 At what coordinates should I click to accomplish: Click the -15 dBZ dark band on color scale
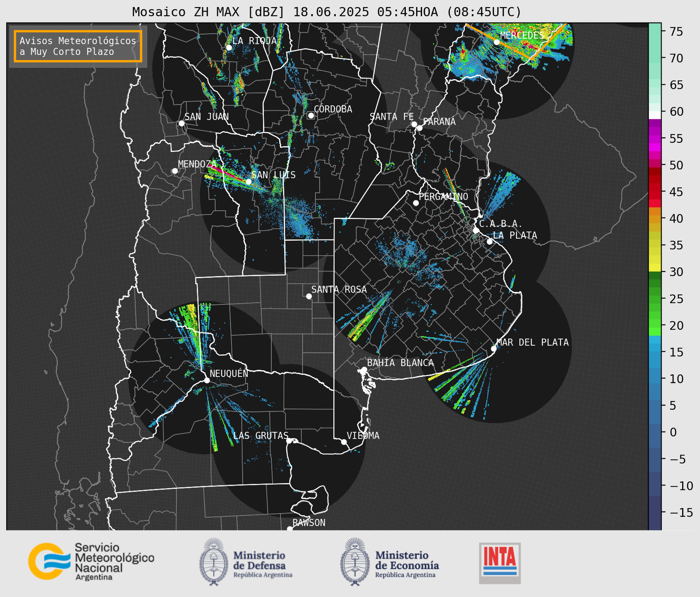tap(655, 513)
